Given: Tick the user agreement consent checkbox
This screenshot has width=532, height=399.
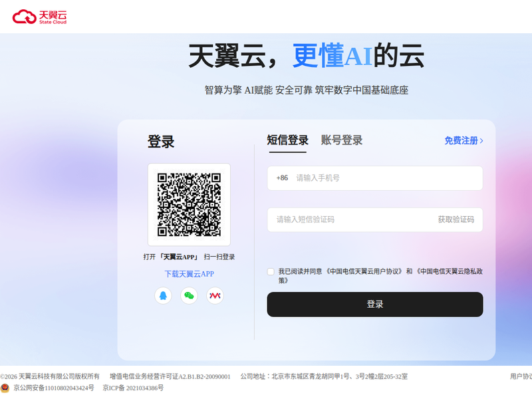Looking at the screenshot, I should tap(271, 271).
